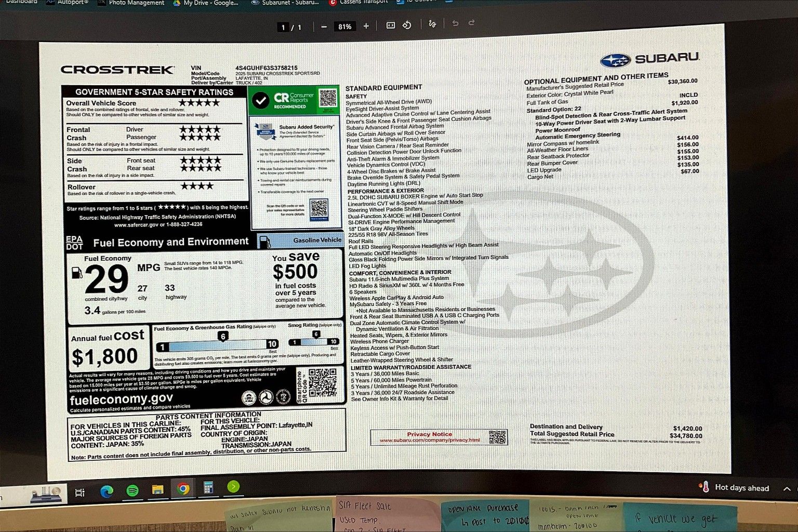Rotate the PDF page
The height and width of the screenshot is (532, 798).
coord(407,25)
